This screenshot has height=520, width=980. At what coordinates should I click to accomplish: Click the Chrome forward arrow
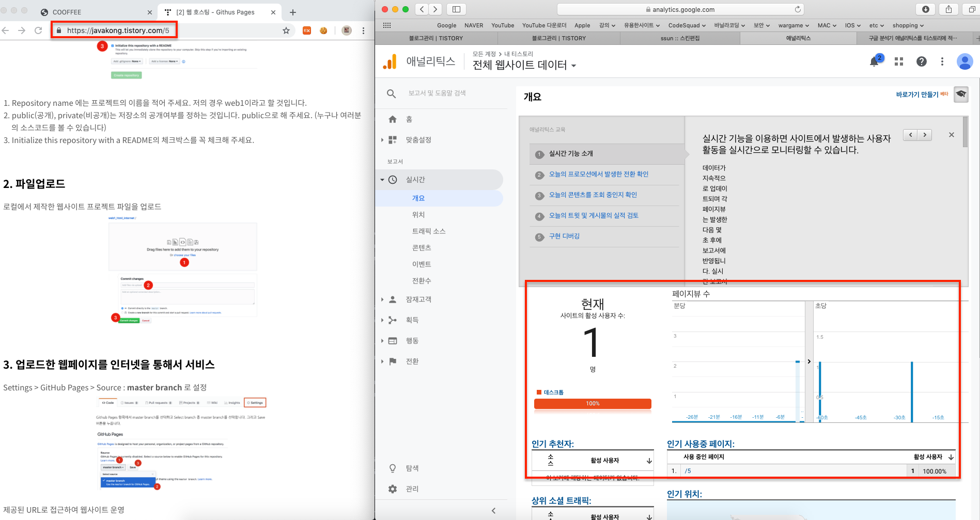pos(22,30)
